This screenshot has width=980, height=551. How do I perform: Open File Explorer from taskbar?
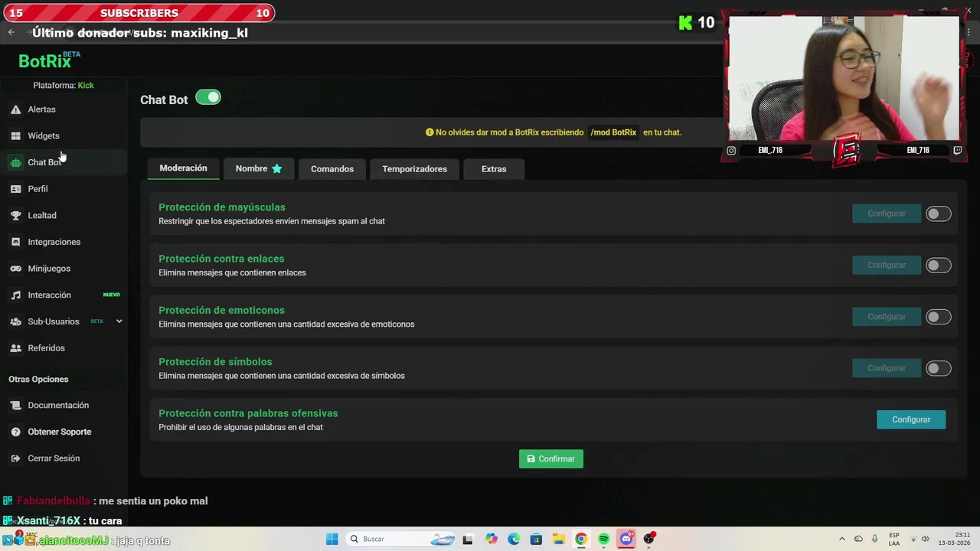click(558, 540)
